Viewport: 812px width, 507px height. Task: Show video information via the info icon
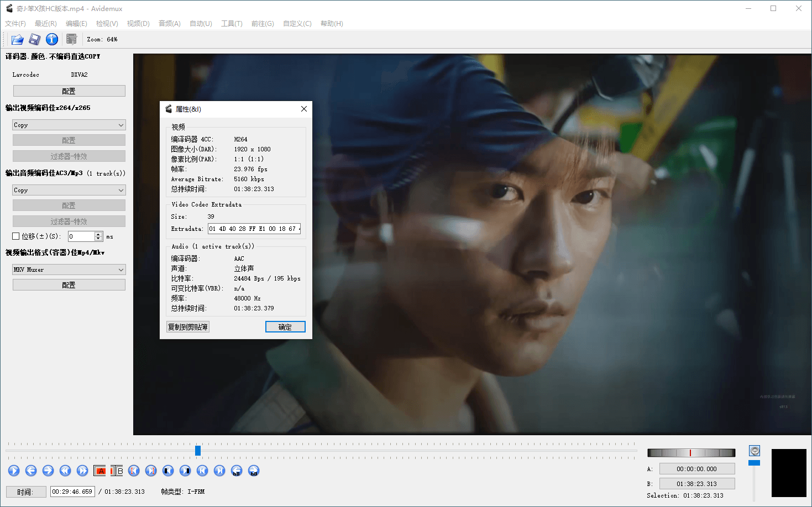(x=51, y=39)
